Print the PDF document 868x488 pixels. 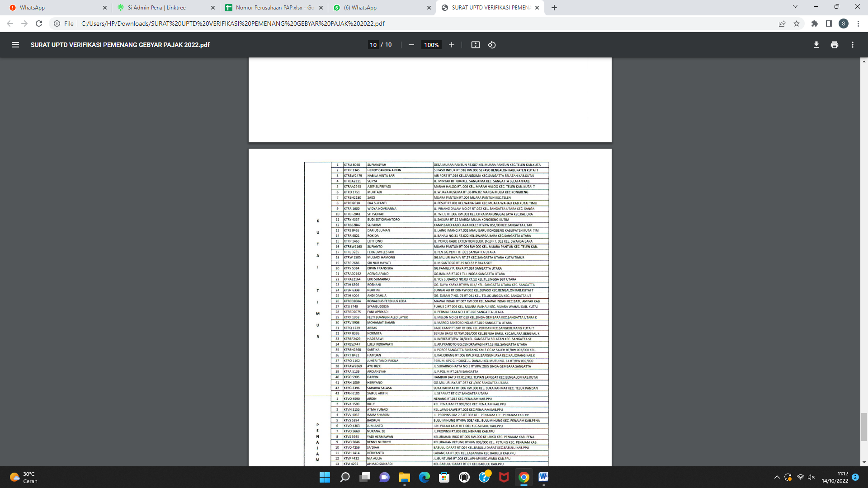[x=834, y=45]
